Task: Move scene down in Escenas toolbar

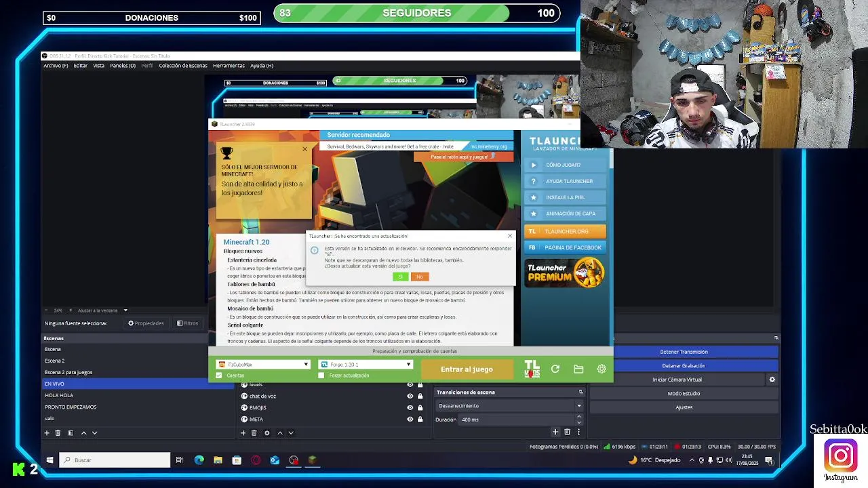Action: coord(94,433)
